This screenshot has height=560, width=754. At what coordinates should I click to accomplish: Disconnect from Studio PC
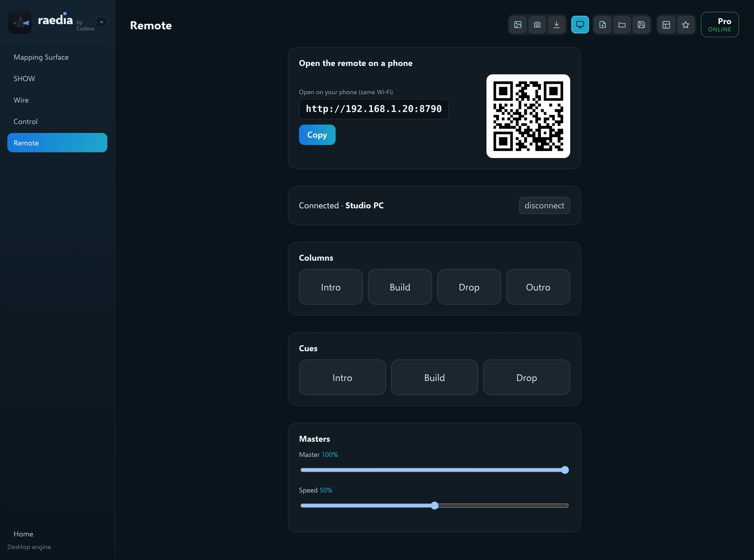pyautogui.click(x=544, y=205)
